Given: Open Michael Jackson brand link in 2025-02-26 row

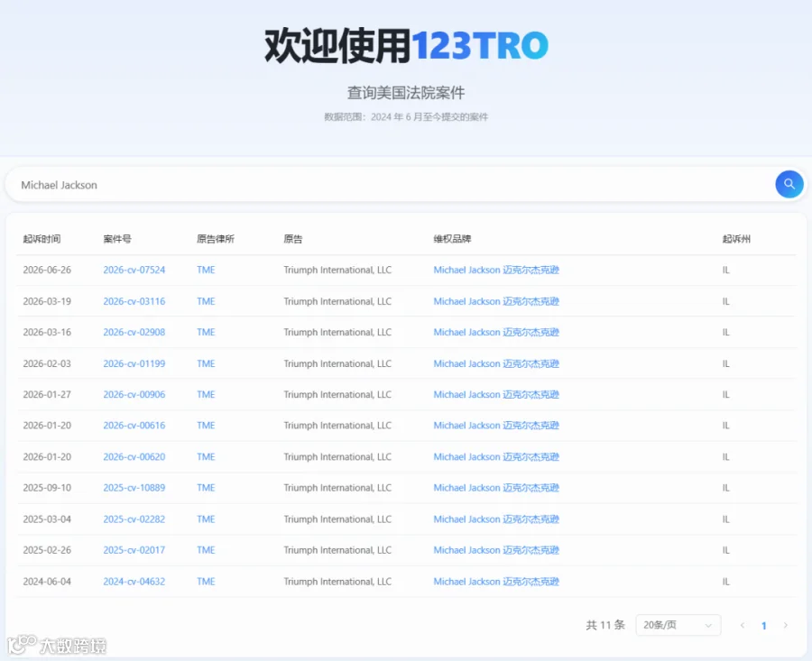Looking at the screenshot, I should click(496, 550).
